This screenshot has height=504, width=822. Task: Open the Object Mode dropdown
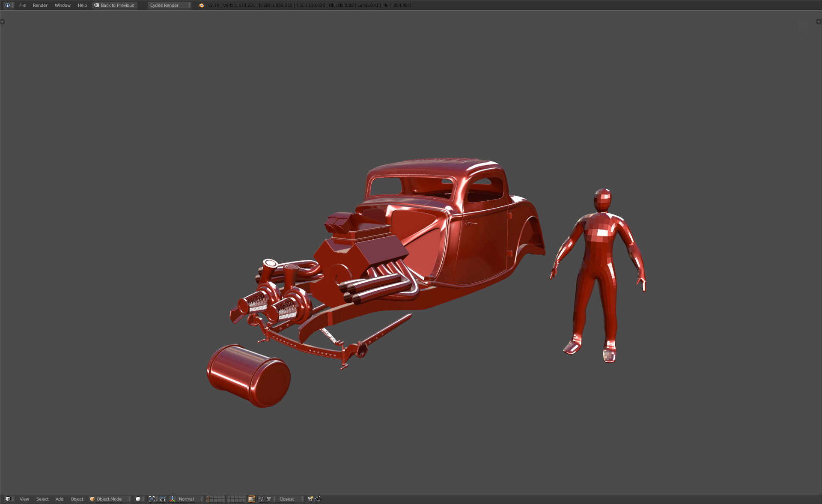pyautogui.click(x=110, y=499)
